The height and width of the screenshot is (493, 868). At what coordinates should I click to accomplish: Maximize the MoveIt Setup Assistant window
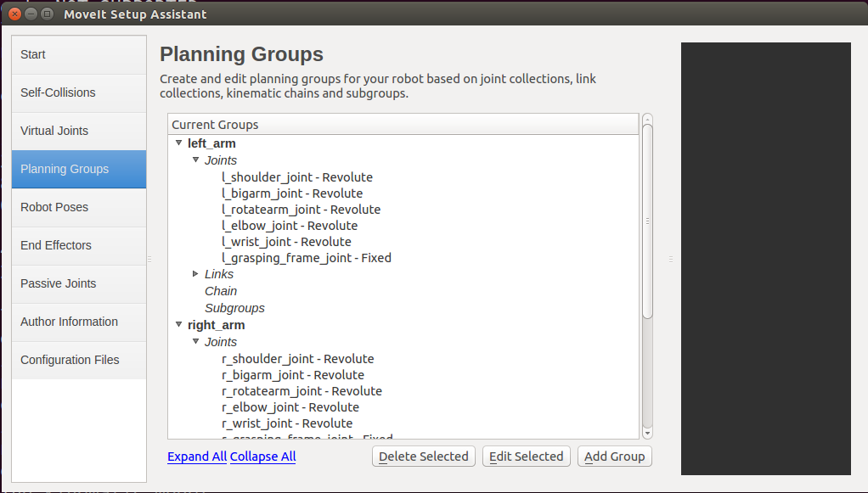click(x=47, y=14)
